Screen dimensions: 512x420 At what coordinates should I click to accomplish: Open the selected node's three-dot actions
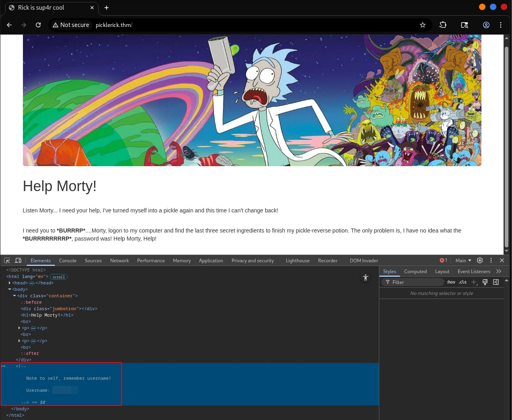[x=4, y=366]
